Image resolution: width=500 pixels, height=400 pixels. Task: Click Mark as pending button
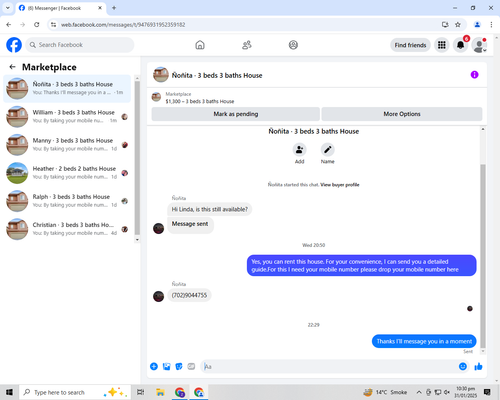(236, 114)
